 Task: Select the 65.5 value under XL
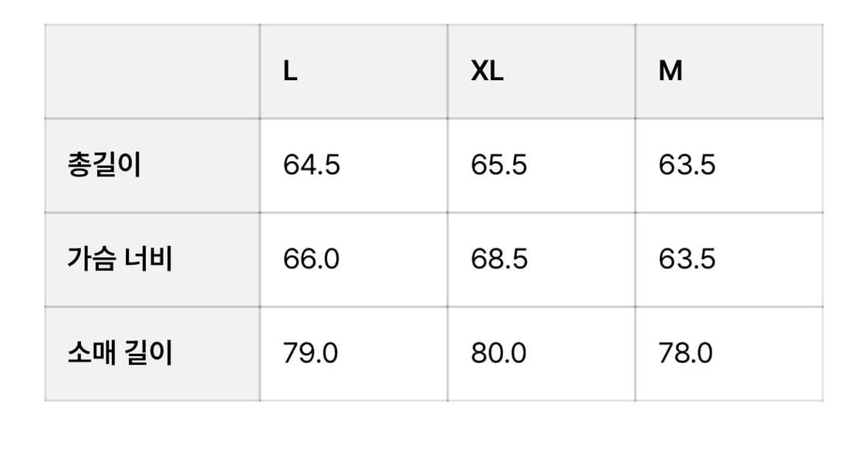[499, 166]
